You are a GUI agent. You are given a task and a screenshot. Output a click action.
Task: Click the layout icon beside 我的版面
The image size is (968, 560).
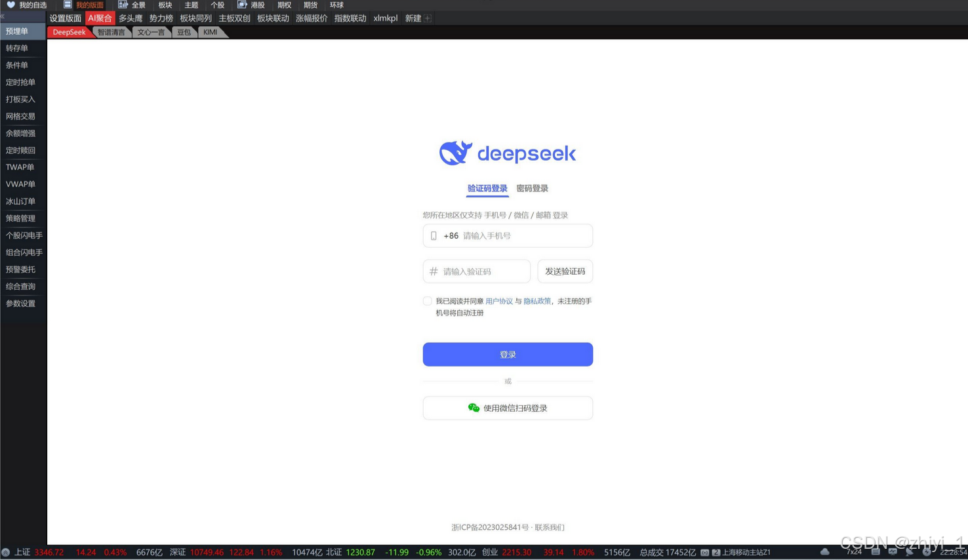(68, 5)
